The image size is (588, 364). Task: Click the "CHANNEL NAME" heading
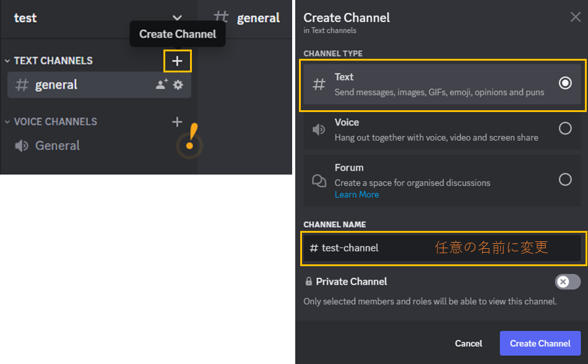click(334, 225)
